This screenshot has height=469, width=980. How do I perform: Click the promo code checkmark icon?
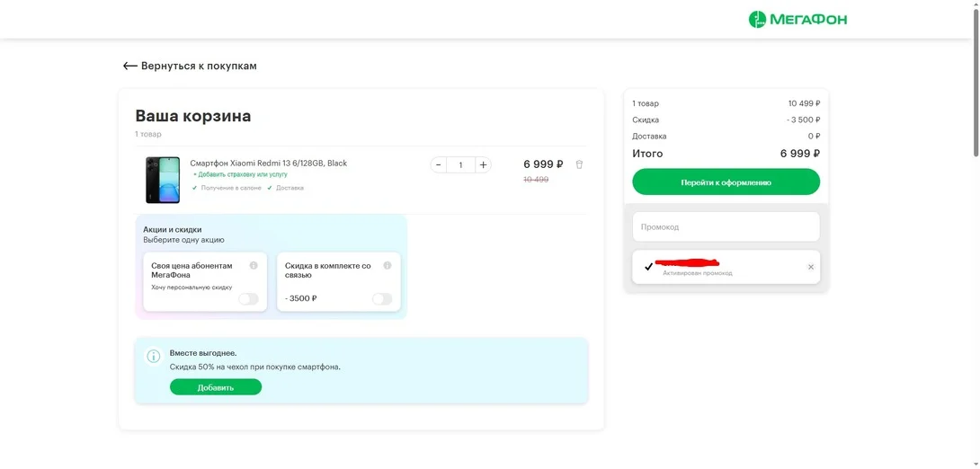[648, 267]
